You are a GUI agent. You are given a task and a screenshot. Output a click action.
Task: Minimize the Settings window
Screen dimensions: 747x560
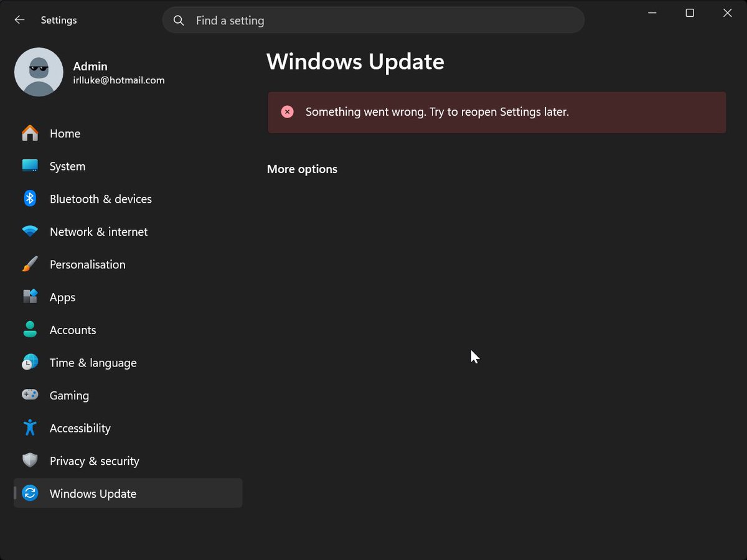coord(652,12)
